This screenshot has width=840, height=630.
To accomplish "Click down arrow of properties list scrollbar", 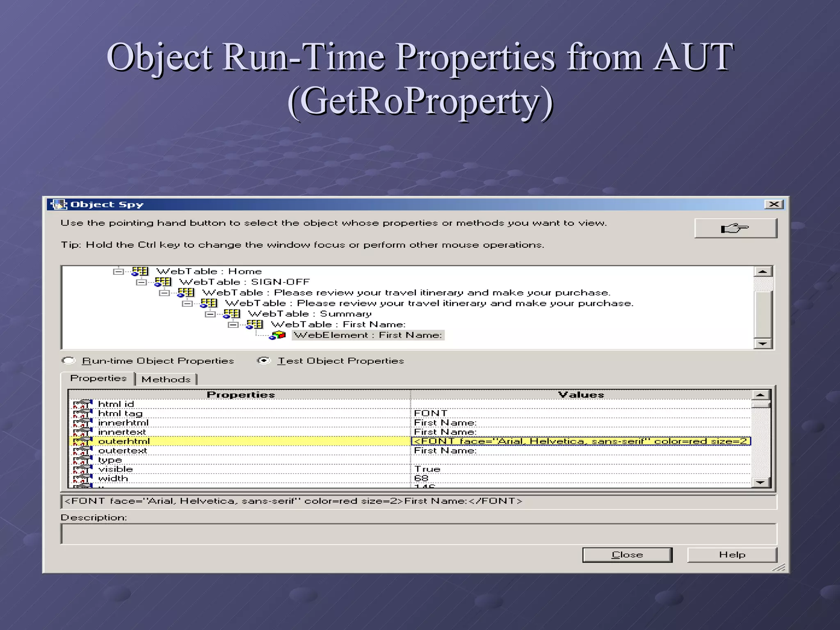I will pos(760,482).
